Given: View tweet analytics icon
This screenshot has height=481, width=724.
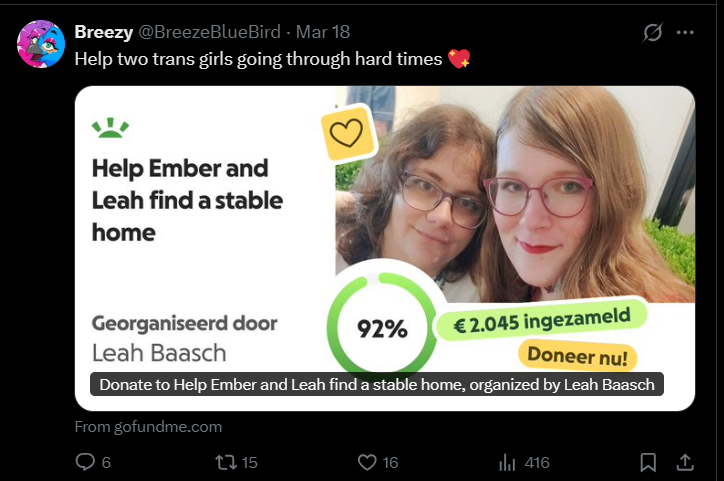Looking at the screenshot, I should tap(507, 462).
